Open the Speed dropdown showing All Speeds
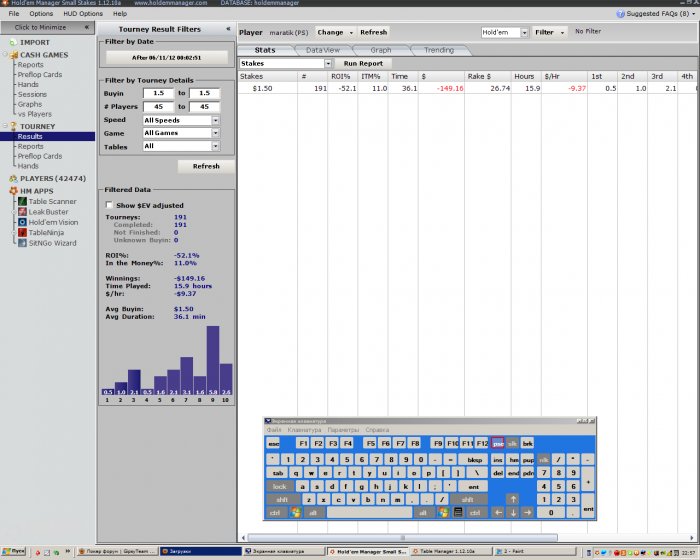The width and height of the screenshot is (700, 560). coord(181,120)
